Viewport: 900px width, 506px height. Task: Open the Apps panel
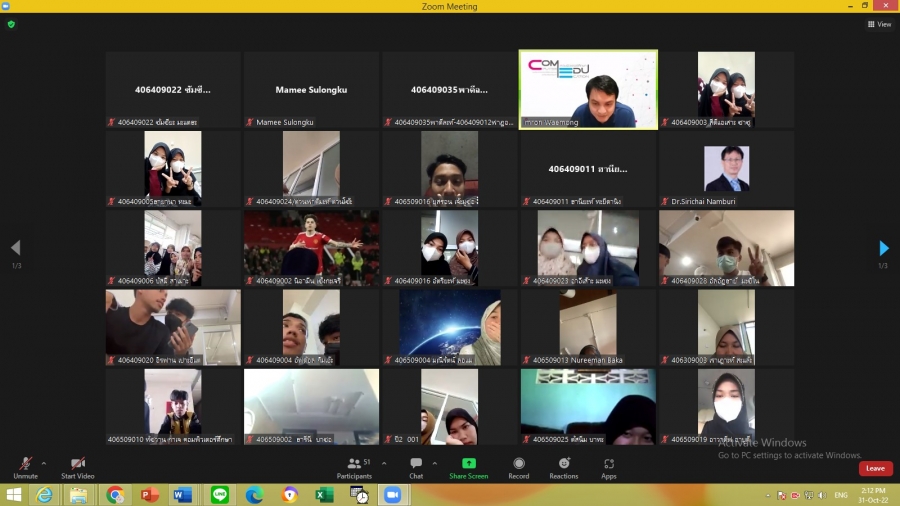[609, 464]
